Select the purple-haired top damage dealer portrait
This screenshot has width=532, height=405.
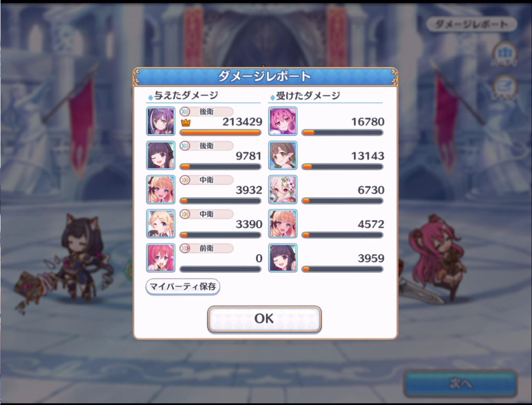click(161, 121)
